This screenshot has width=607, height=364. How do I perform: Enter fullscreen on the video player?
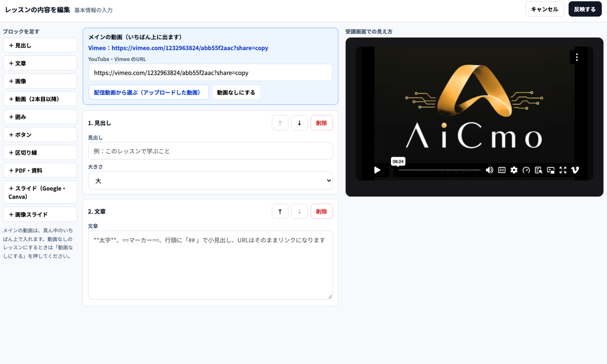tap(562, 170)
